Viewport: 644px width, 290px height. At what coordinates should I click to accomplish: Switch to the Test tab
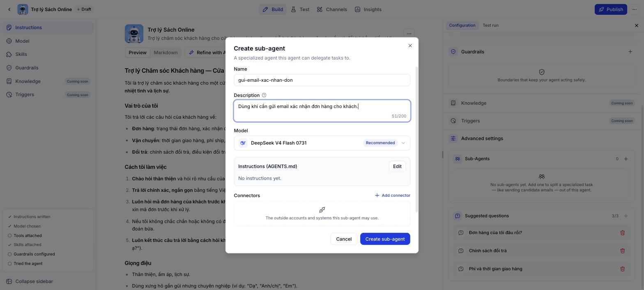pyautogui.click(x=300, y=9)
